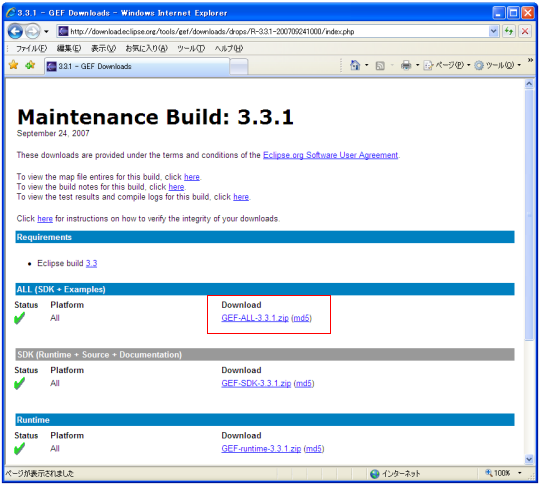The height and width of the screenshot is (485, 540).
Task: Expand the Page menu in the command bar
Action: tap(447, 65)
